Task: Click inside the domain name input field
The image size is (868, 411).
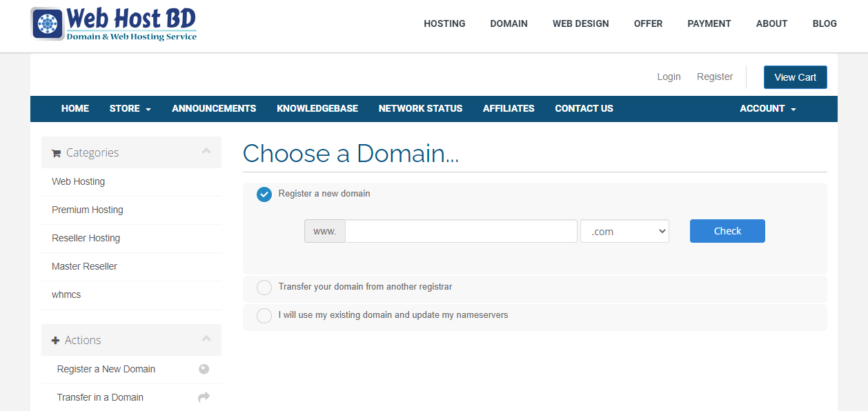Action: click(461, 231)
